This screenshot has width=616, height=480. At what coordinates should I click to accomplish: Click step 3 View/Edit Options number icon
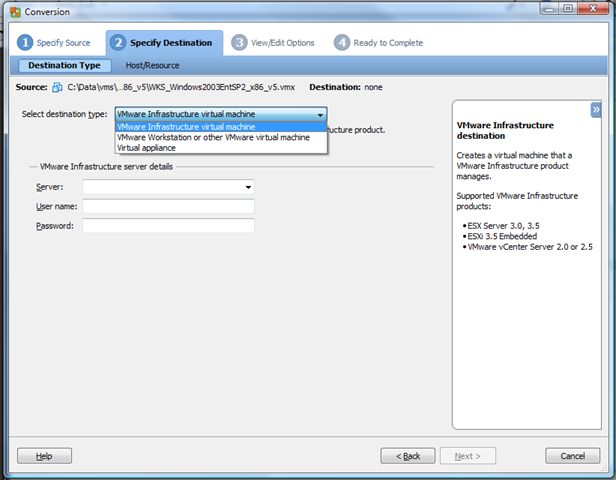pyautogui.click(x=239, y=43)
